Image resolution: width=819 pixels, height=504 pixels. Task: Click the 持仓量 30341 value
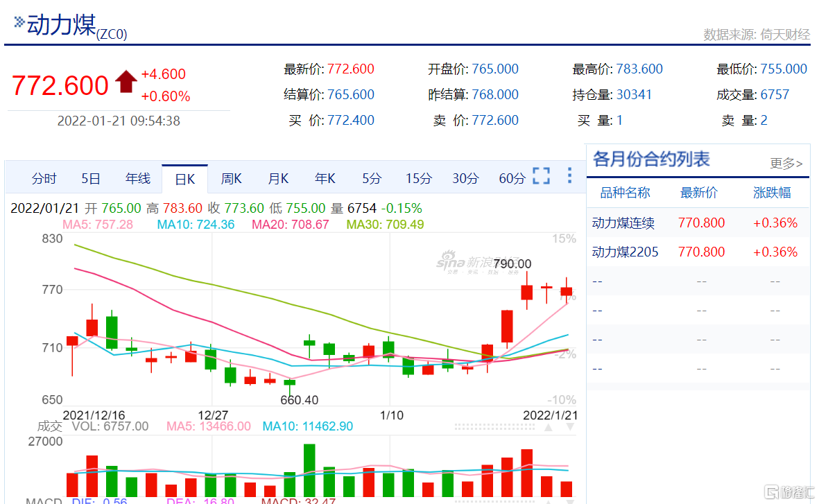click(634, 94)
